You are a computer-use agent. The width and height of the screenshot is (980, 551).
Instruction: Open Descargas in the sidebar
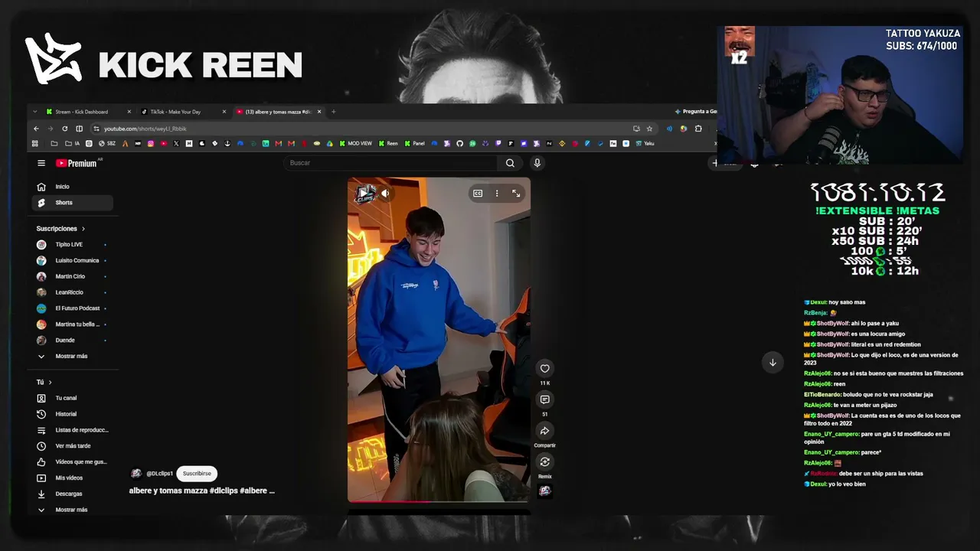73,494
